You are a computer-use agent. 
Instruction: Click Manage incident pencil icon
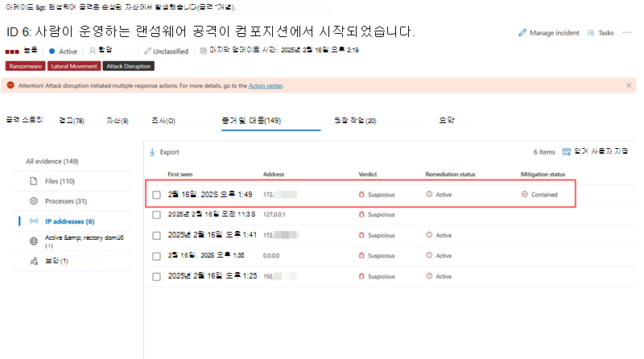pos(522,33)
